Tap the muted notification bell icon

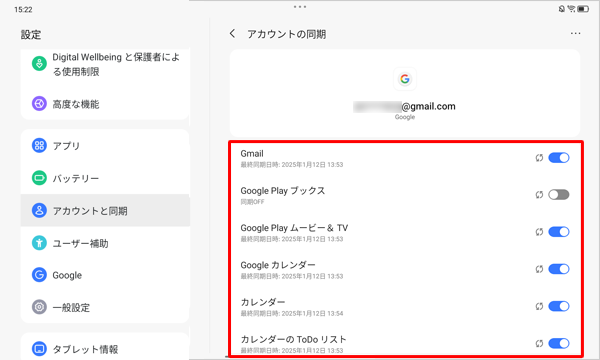point(561,9)
